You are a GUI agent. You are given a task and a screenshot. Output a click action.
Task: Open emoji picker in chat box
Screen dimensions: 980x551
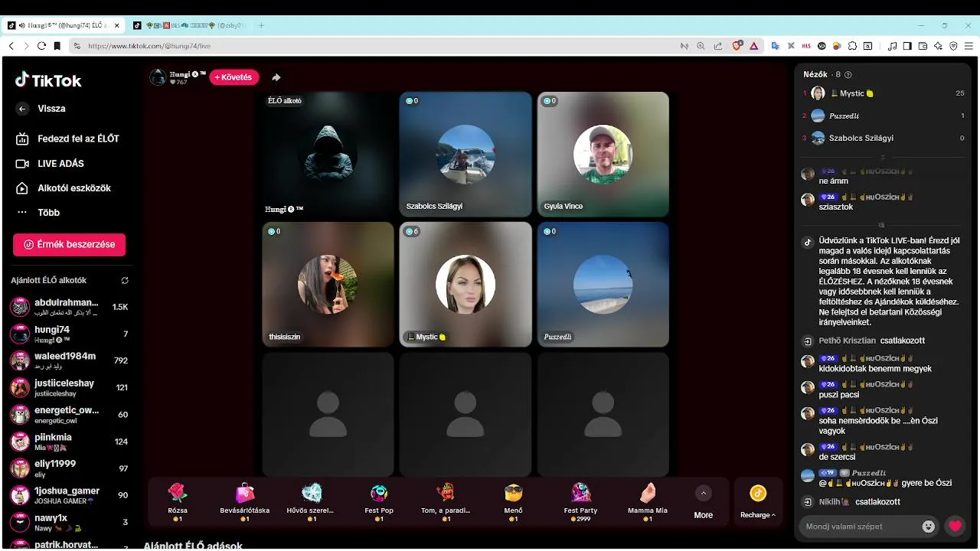pyautogui.click(x=929, y=527)
